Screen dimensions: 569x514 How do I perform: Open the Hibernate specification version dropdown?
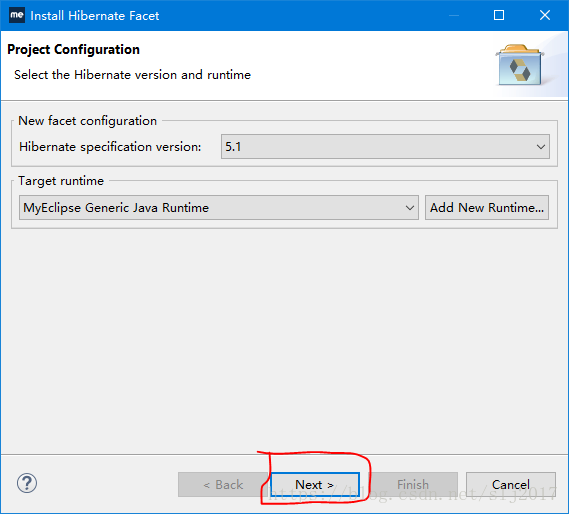tap(385, 147)
